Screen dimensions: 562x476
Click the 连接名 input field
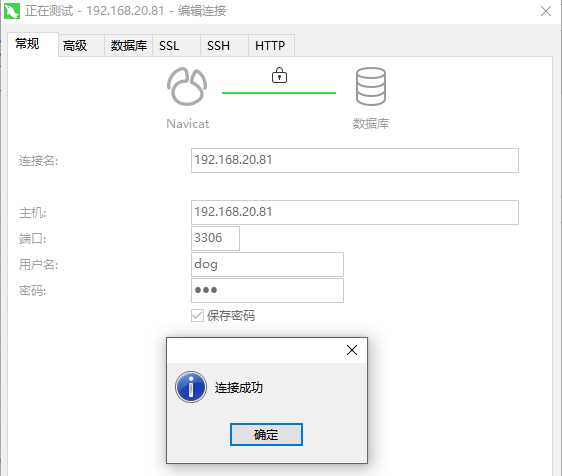[x=355, y=160]
